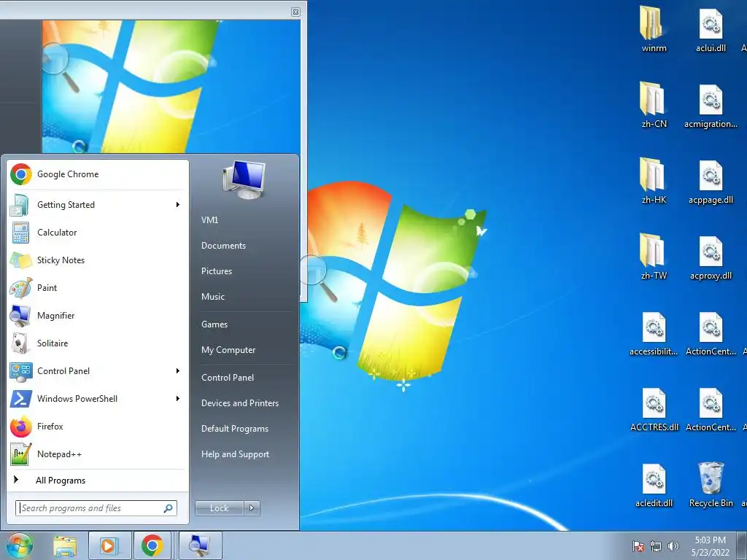Open the shutdown options arrow beside Lock
Image resolution: width=747 pixels, height=560 pixels.
pos(252,508)
